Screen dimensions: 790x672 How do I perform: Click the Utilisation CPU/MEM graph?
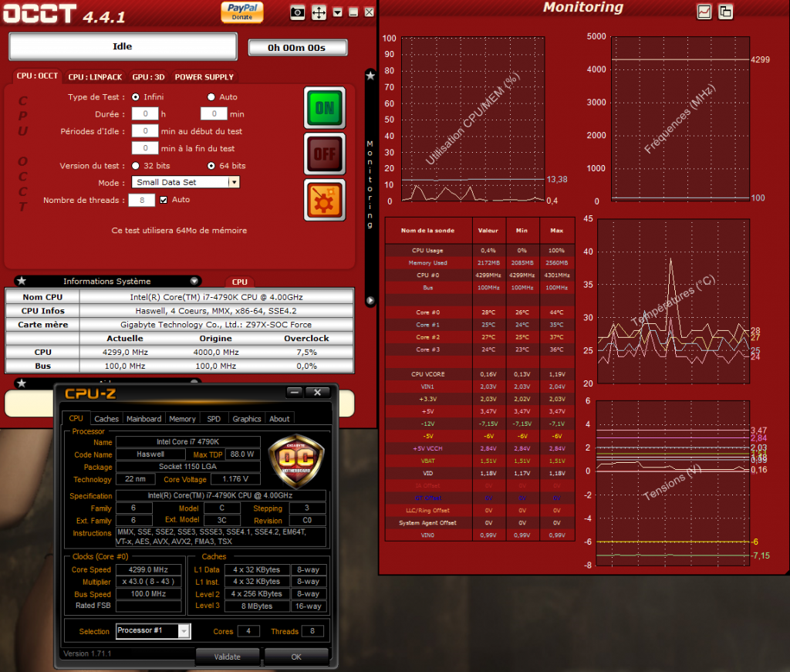point(473,119)
